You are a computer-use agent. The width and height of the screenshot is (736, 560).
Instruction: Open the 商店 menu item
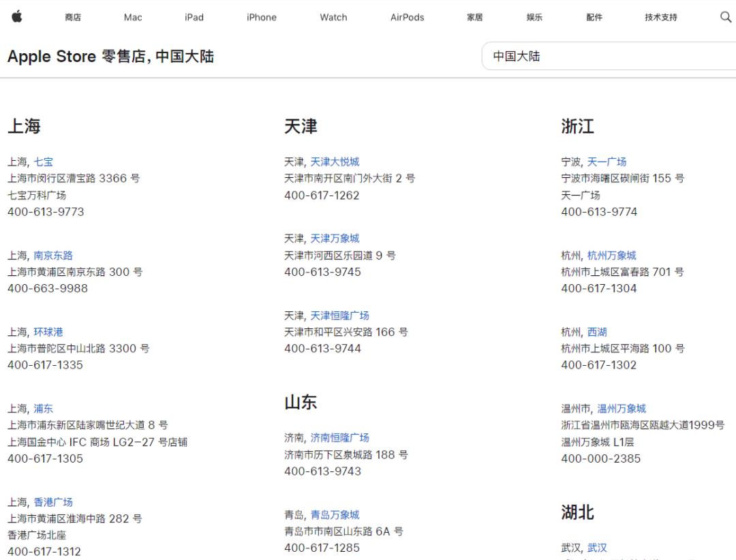[x=73, y=18]
